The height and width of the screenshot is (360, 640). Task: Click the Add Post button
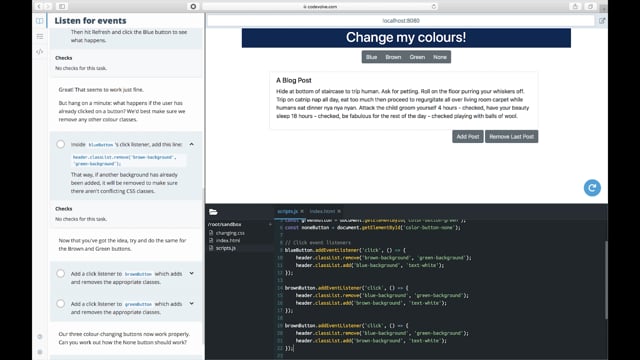[x=467, y=136]
